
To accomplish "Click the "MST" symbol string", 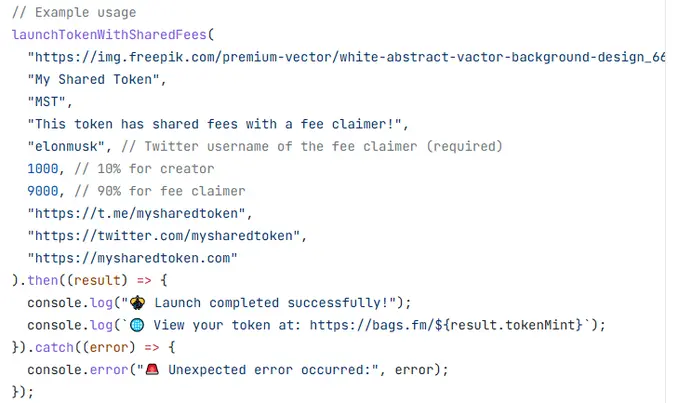I will click(x=47, y=102).
